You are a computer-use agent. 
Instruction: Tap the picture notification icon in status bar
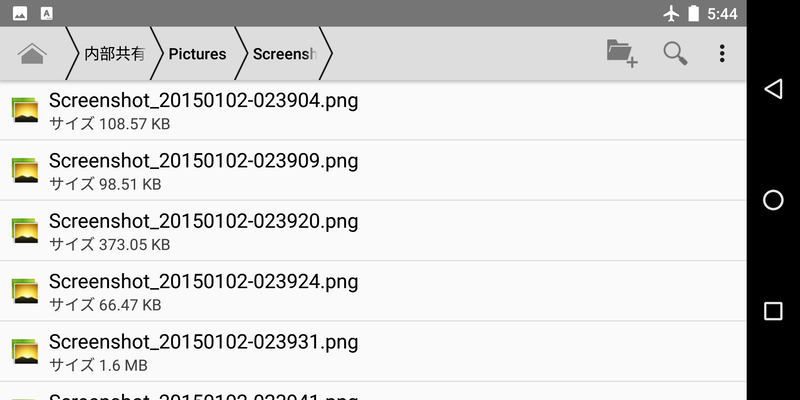click(20, 14)
